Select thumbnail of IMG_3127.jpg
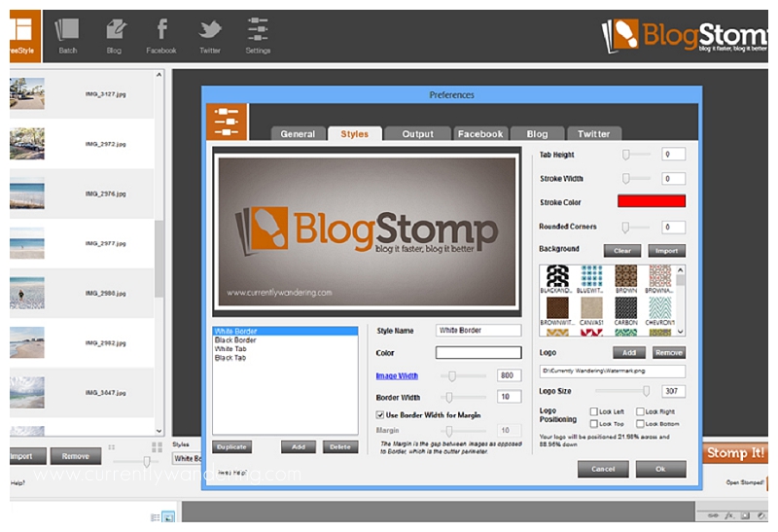The width and height of the screenshot is (778, 532). 27,93
